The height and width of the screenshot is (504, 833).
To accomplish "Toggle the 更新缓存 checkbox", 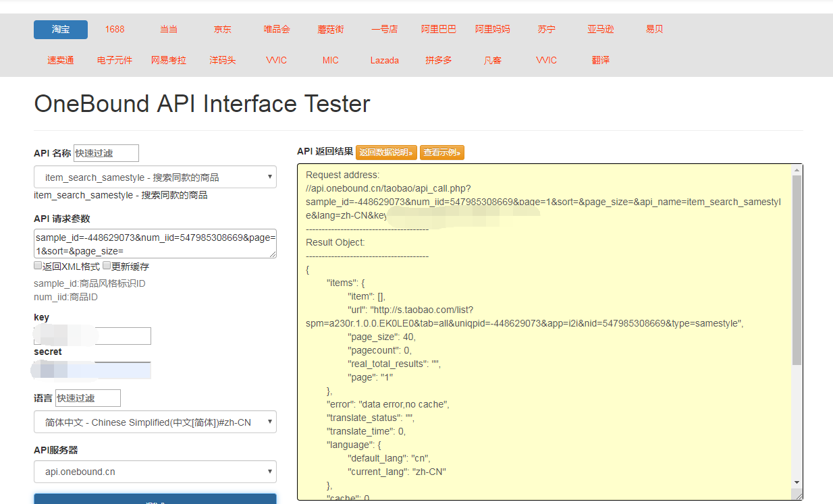I will click(x=107, y=267).
